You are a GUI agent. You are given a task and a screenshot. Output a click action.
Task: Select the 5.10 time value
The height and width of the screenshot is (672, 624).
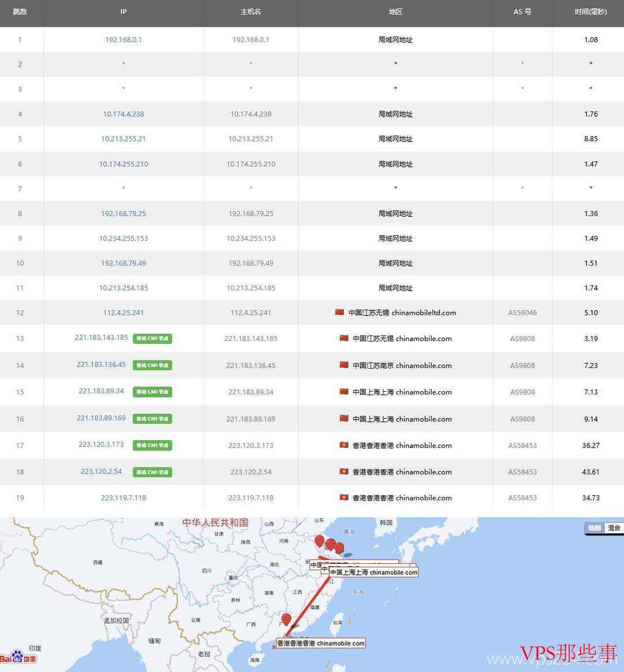click(590, 313)
